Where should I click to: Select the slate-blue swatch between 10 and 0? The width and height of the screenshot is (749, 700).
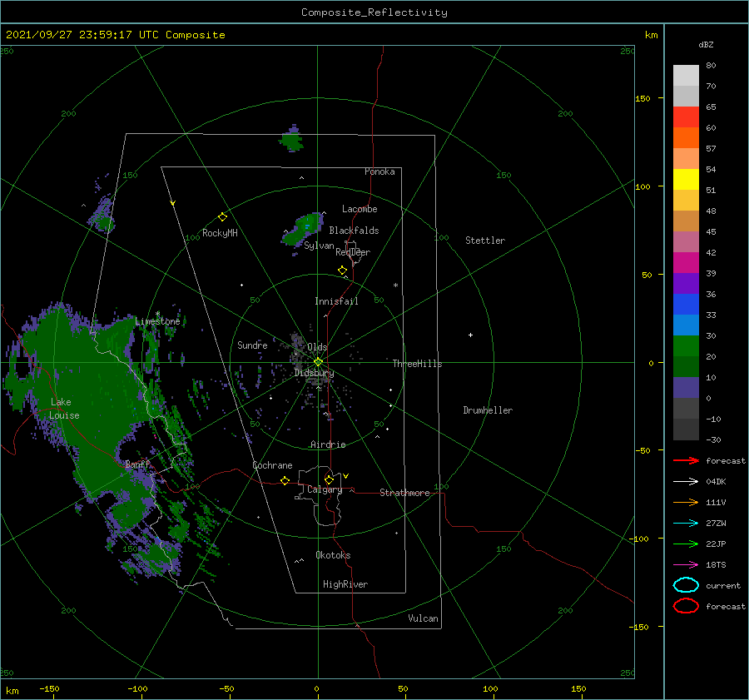click(686, 388)
